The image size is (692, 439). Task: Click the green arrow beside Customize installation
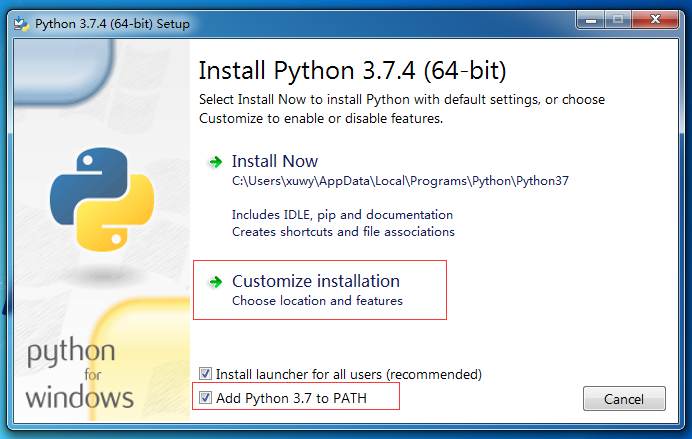coord(215,281)
